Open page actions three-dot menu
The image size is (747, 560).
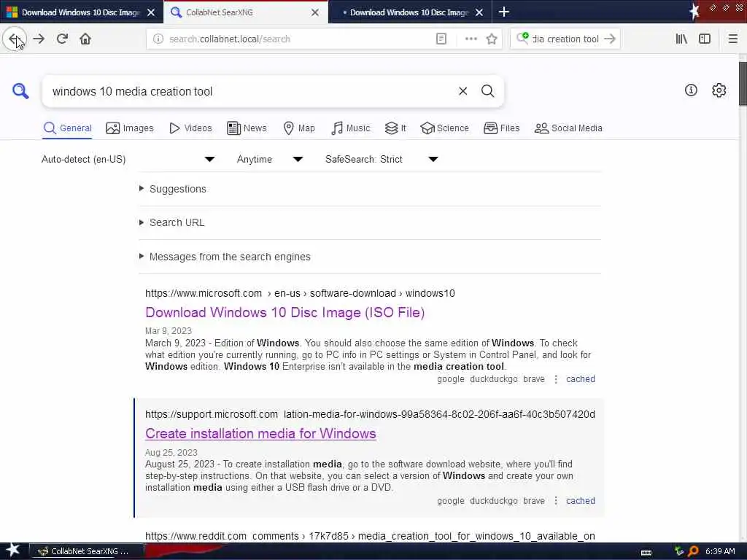coord(471,39)
